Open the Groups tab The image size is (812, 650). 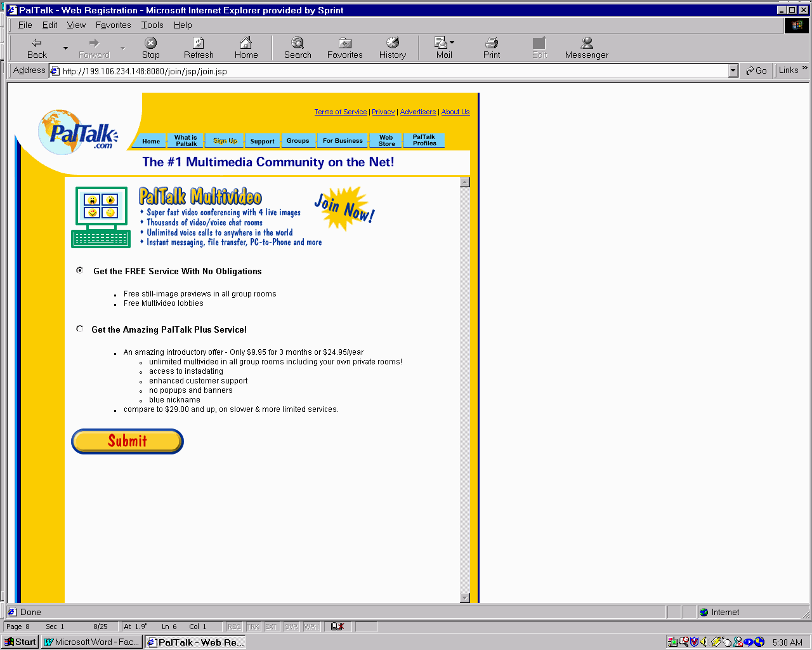point(298,141)
